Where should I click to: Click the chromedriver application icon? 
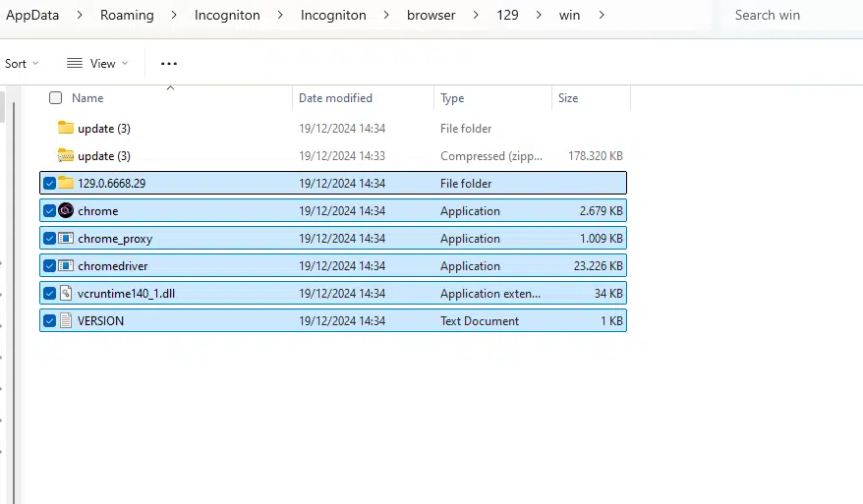click(x=66, y=265)
